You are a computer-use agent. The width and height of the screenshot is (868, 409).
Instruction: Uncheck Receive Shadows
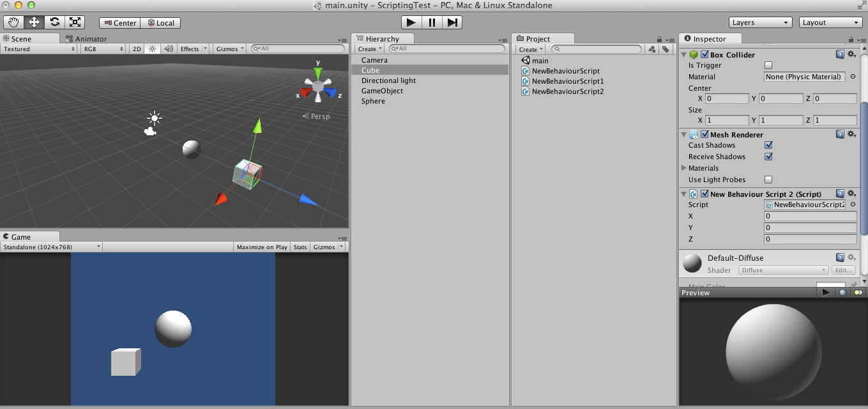point(768,157)
